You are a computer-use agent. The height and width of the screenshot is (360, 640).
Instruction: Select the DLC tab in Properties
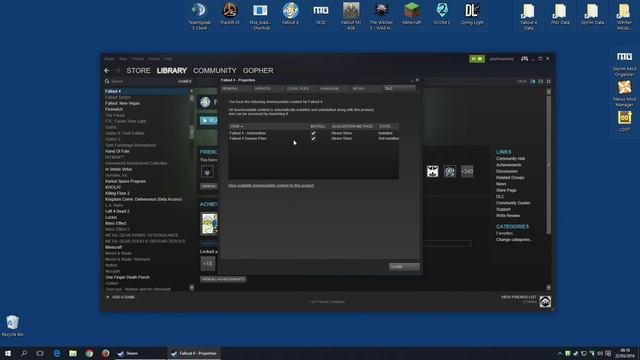click(x=399, y=89)
